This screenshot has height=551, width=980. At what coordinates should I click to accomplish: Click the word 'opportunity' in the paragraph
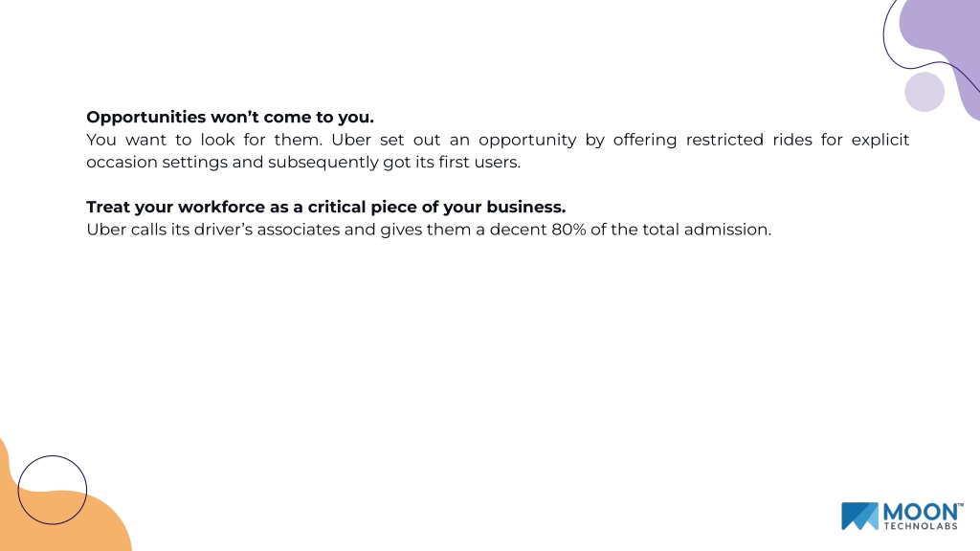pyautogui.click(x=527, y=141)
